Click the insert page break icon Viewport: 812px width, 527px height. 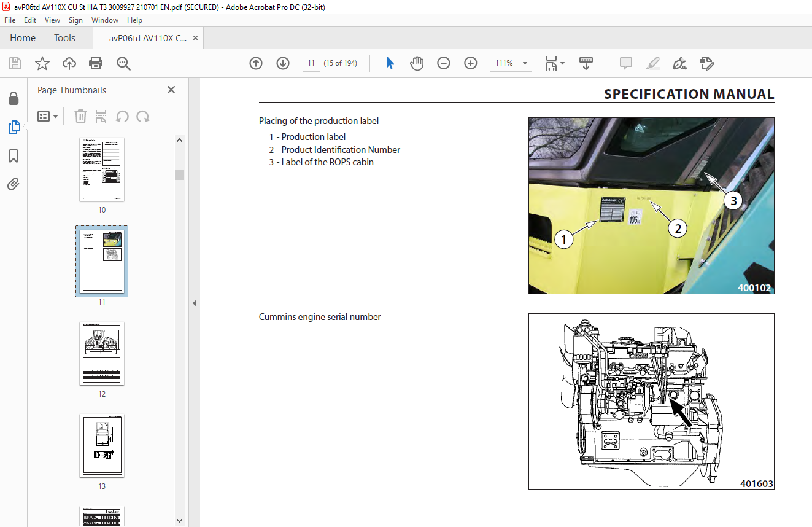pos(101,116)
